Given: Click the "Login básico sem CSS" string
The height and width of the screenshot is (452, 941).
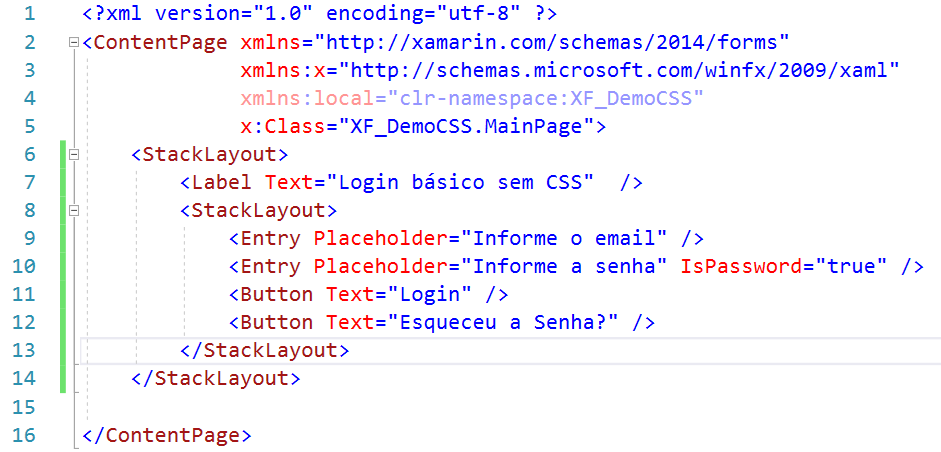Looking at the screenshot, I should [459, 182].
